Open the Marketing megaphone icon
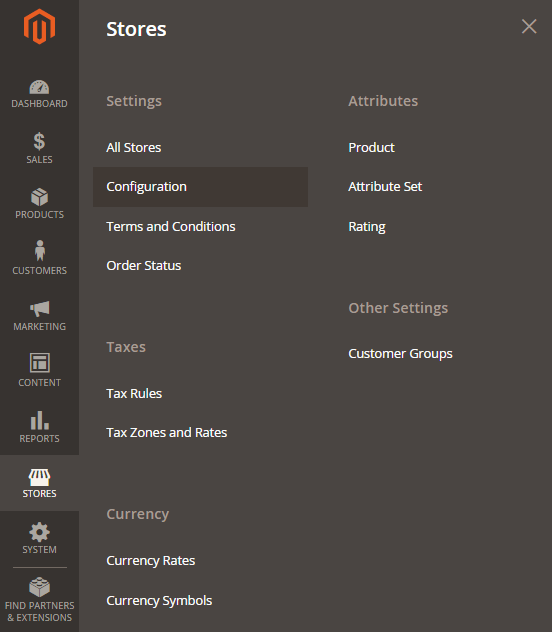552x632 pixels. (39, 309)
